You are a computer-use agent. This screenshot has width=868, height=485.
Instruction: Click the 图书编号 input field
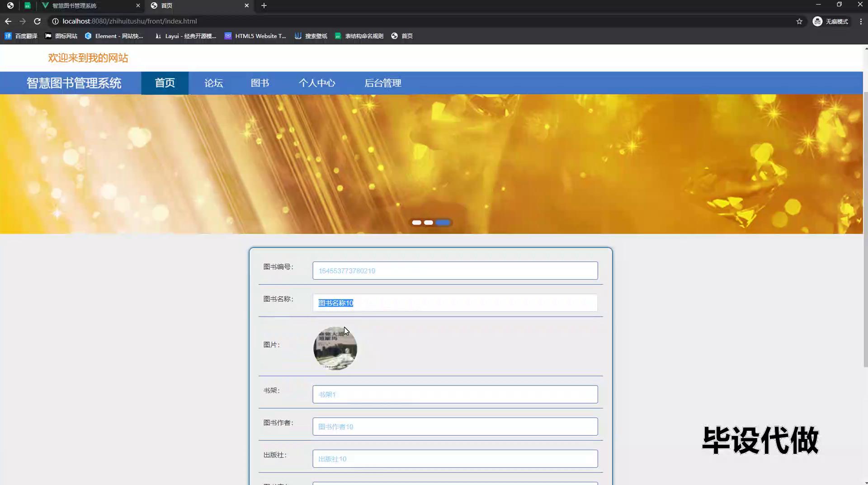pyautogui.click(x=455, y=271)
